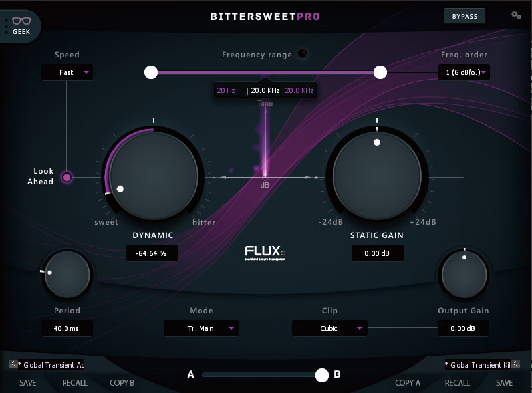This screenshot has height=393, width=532.
Task: Open the Freq. order dropdown
Action: pos(464,72)
